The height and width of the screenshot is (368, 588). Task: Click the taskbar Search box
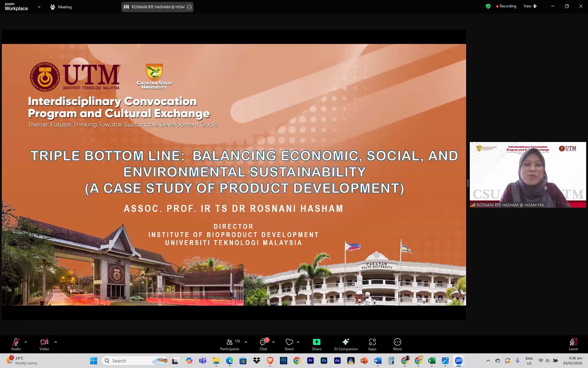(x=135, y=361)
